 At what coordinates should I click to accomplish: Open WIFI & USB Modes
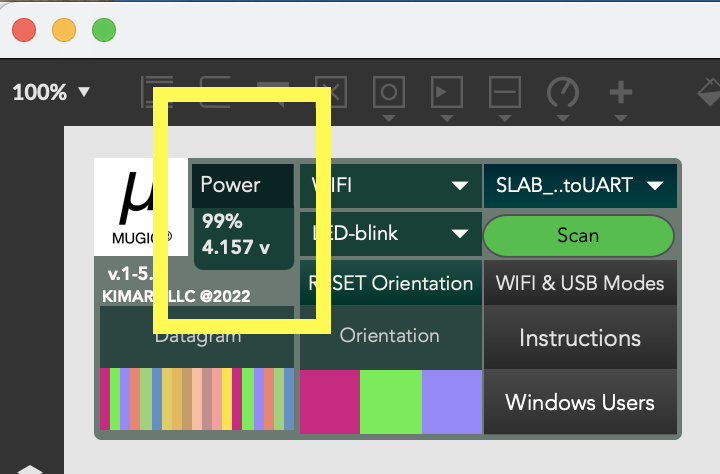[579, 283]
